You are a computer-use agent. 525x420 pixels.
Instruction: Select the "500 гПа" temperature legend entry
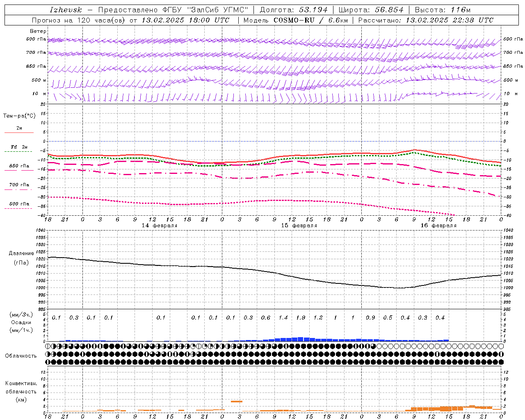[19, 204]
